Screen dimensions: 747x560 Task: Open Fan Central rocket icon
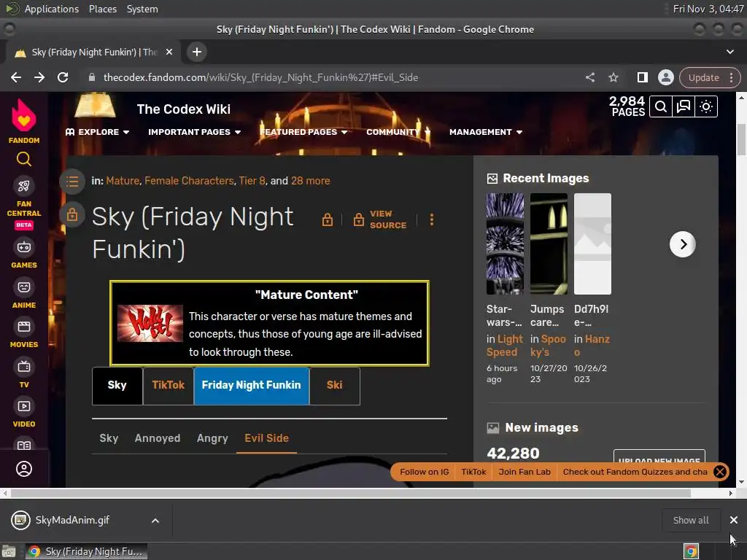[x=24, y=186]
